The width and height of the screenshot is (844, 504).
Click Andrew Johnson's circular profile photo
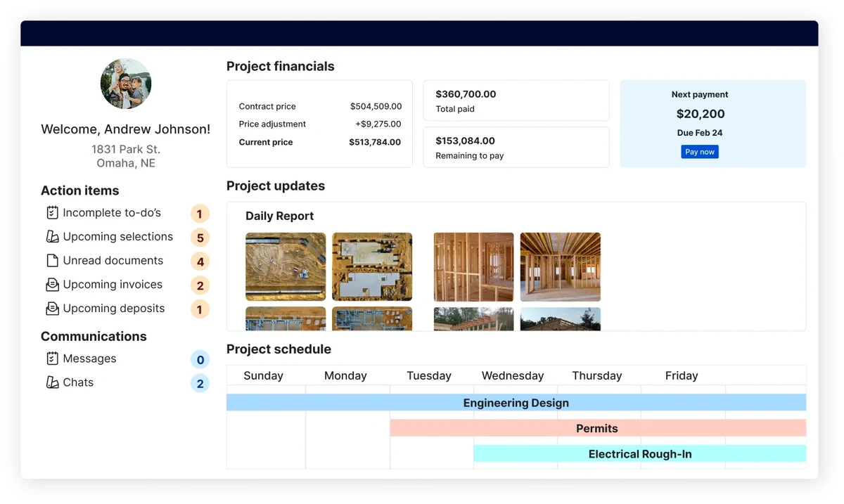pos(125,83)
